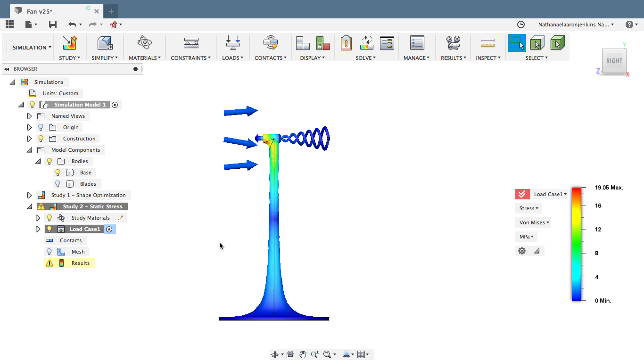Click the Automatic Contacts icon
644x362 pixels.
pos(271,43)
